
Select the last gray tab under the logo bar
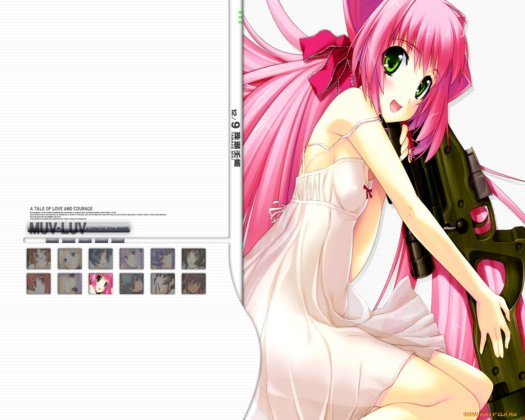(x=118, y=240)
